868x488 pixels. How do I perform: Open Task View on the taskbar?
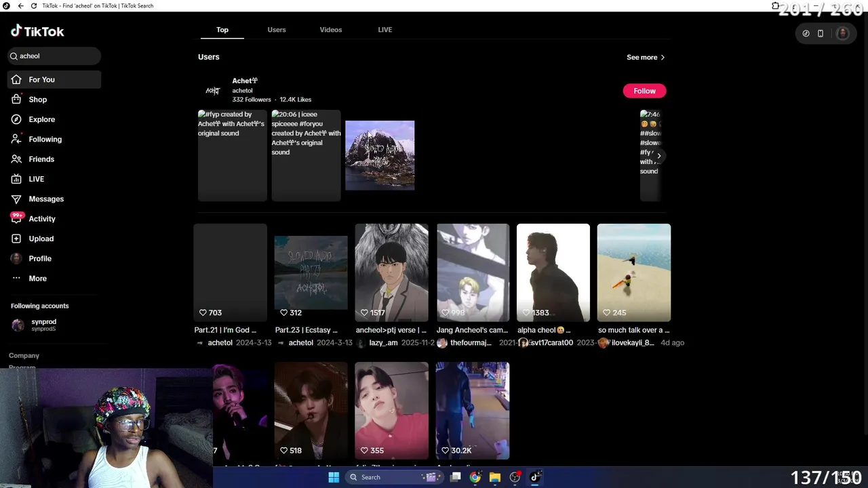tap(456, 477)
